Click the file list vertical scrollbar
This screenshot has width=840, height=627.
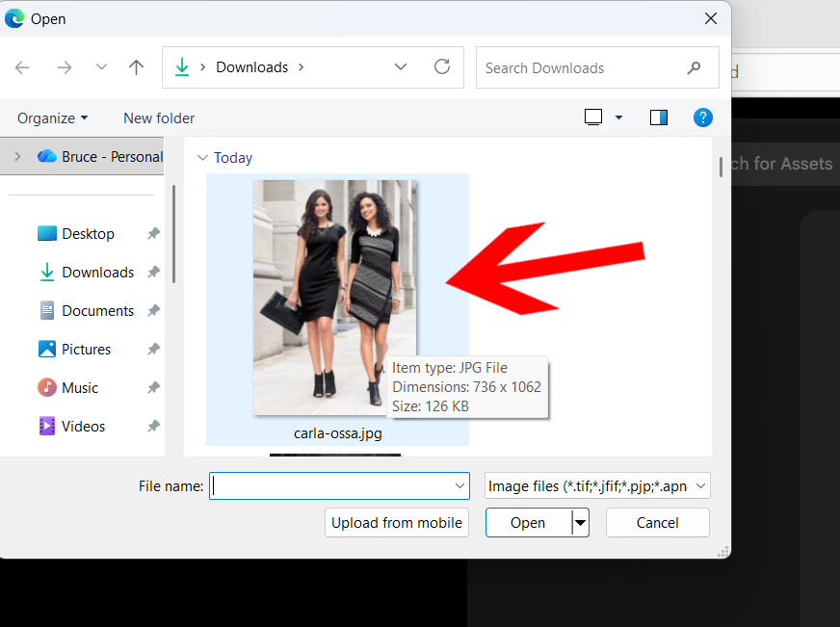722,167
